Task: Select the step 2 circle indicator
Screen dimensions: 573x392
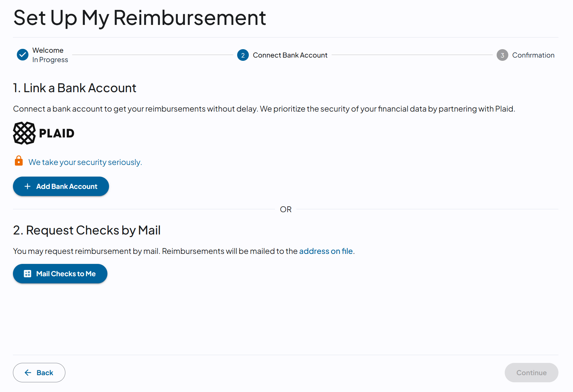Action: tap(243, 55)
